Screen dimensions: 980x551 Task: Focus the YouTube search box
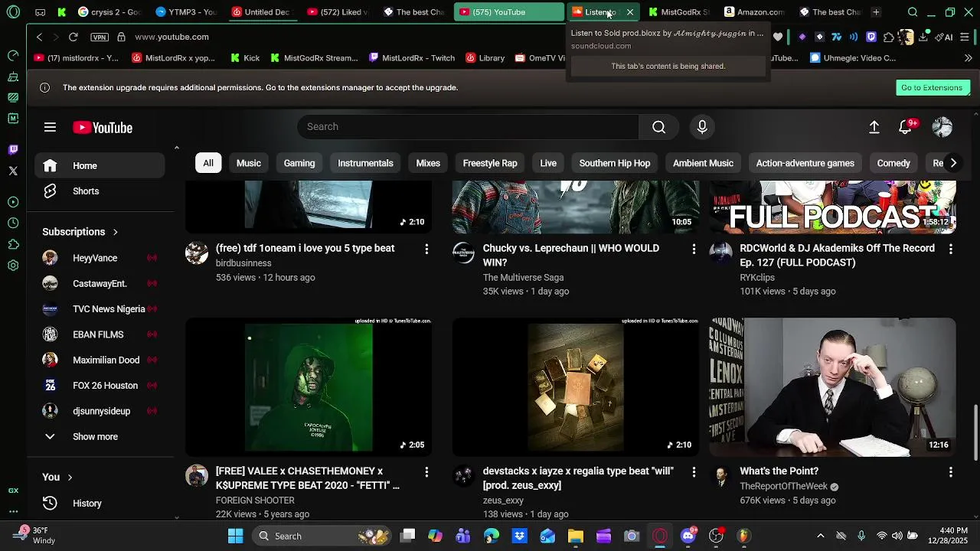468,127
